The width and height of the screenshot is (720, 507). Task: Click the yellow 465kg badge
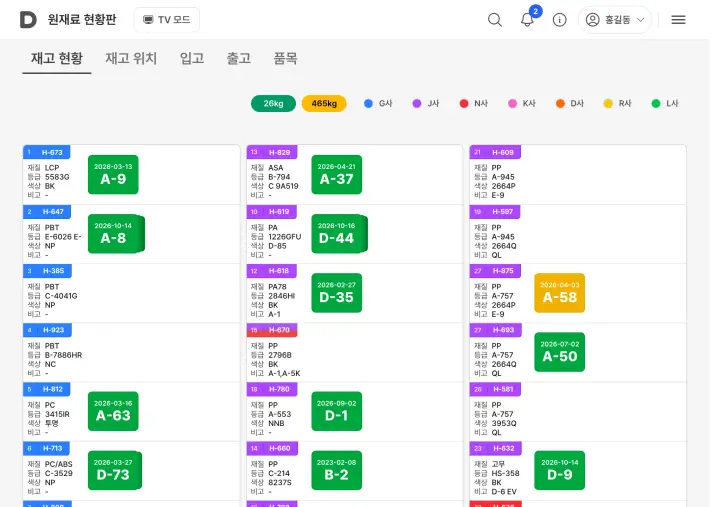pyautogui.click(x=324, y=103)
